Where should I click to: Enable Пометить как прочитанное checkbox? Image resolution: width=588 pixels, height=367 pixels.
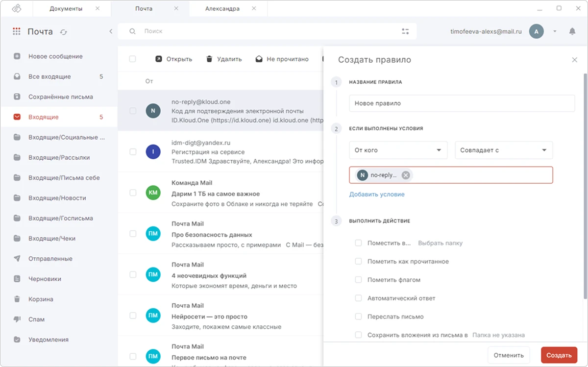(x=358, y=262)
